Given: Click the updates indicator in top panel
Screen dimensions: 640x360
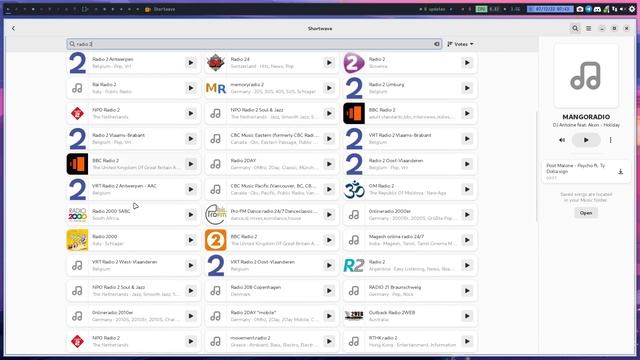Looking at the screenshot, I should click(x=433, y=9).
